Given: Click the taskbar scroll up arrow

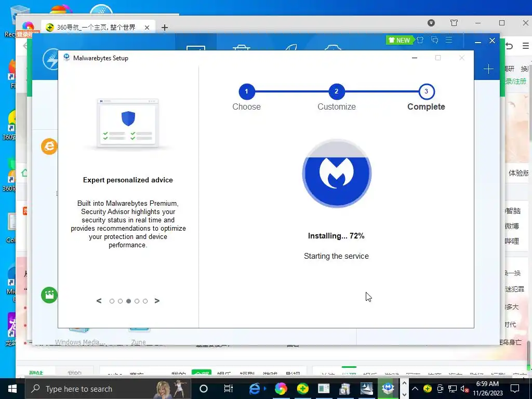Looking at the screenshot, I should point(404,383).
